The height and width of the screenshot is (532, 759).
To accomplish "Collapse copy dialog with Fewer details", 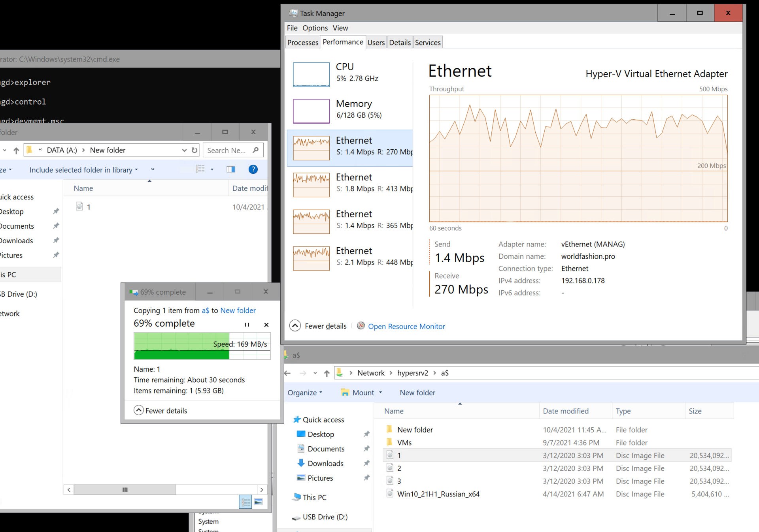I will (x=160, y=410).
